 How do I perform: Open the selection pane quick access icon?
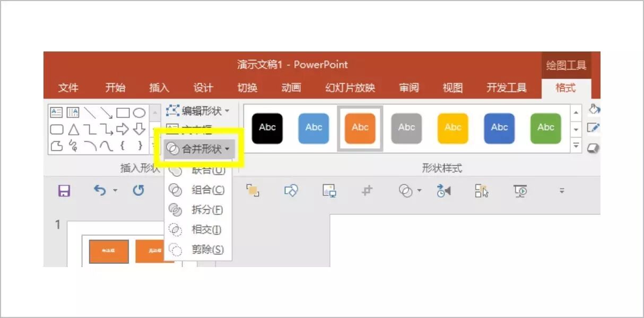pyautogui.click(x=482, y=191)
